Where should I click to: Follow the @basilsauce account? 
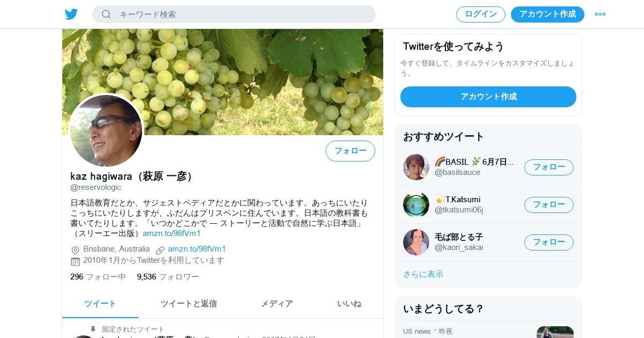(549, 167)
